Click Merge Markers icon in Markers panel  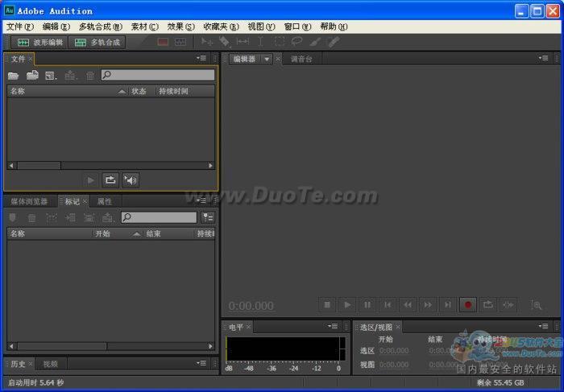(52, 218)
